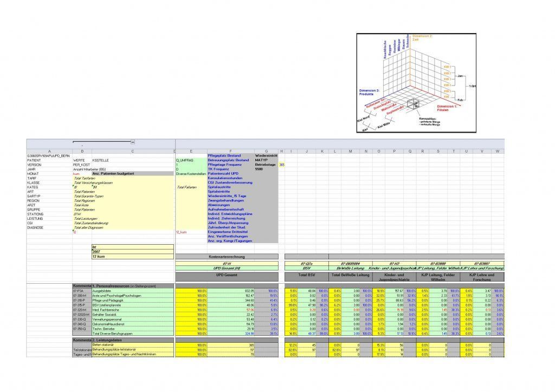Select the embedded 3D dimensions cube chart

(x=417, y=84)
